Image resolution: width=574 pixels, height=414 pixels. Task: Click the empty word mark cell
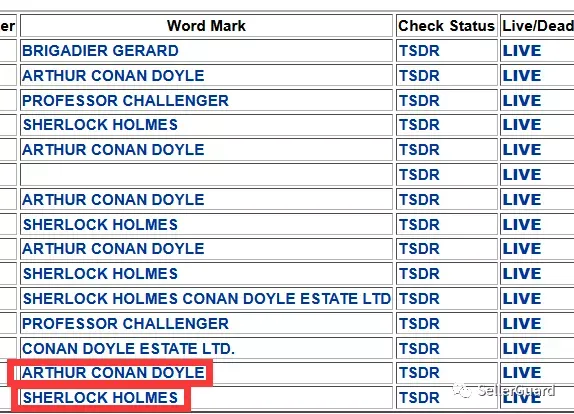coord(206,175)
